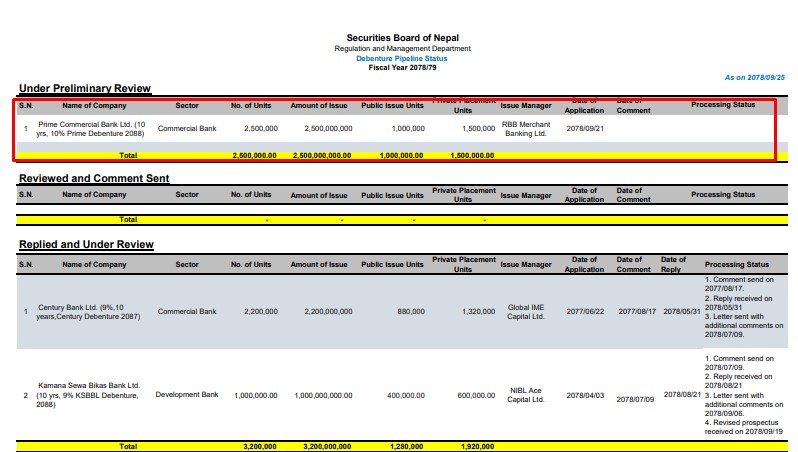Click the Date of Reply column header
The image size is (798, 452).
tap(673, 264)
